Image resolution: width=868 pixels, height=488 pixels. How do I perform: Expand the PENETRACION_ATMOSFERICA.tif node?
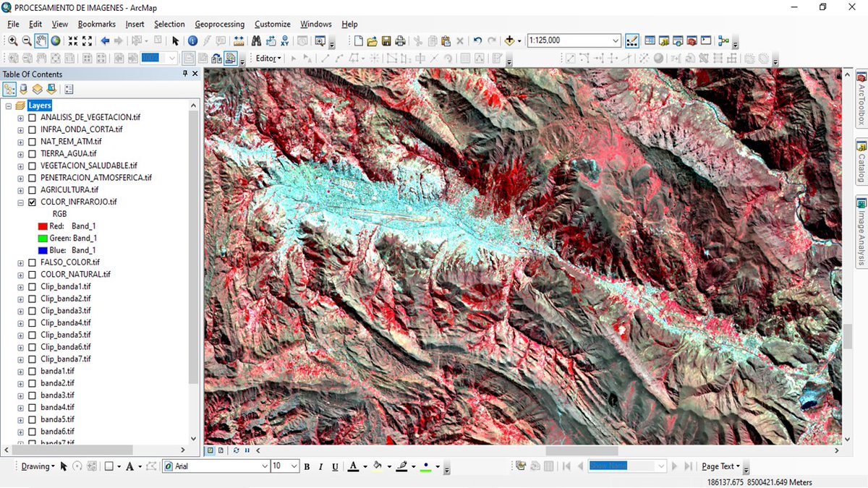click(x=20, y=178)
